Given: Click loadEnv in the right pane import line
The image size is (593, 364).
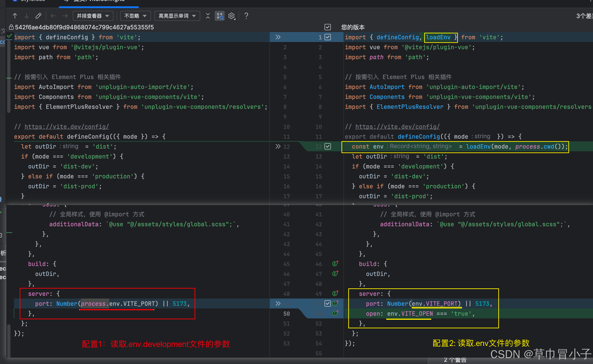Looking at the screenshot, I should click(438, 37).
